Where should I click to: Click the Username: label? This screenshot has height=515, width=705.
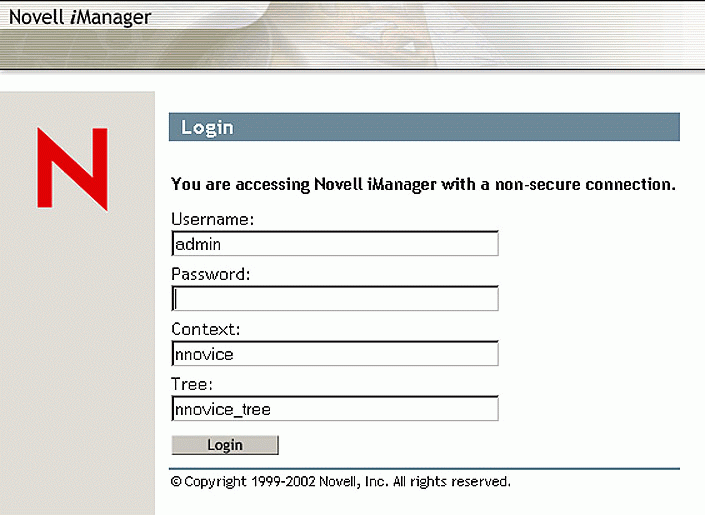coord(212,219)
